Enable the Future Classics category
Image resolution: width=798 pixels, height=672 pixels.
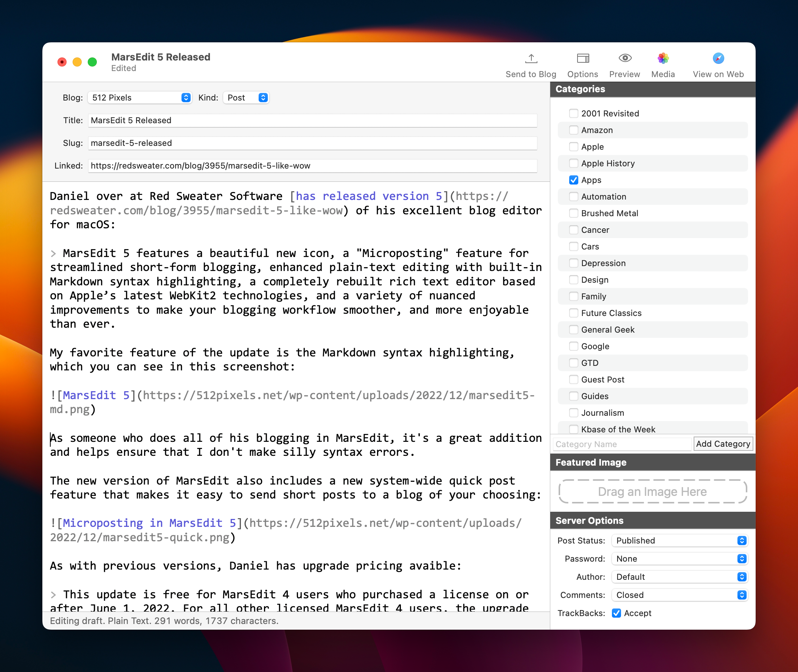click(x=573, y=313)
